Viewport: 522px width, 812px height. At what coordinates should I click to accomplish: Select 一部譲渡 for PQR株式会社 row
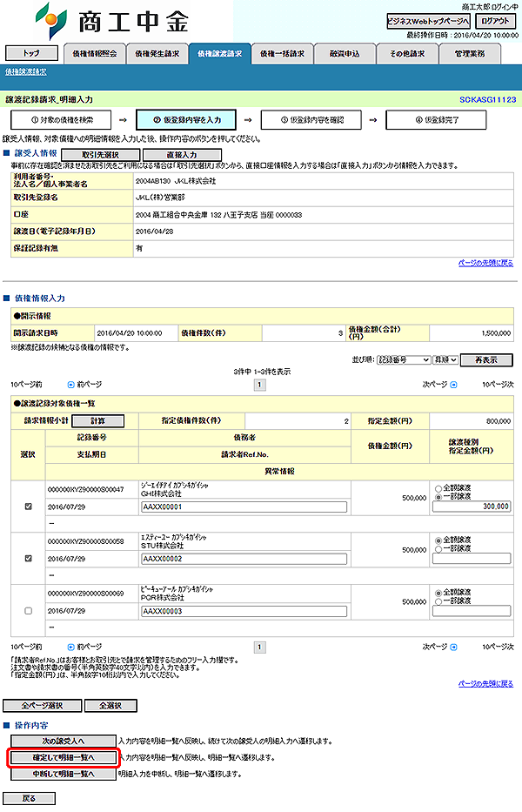pos(438,601)
